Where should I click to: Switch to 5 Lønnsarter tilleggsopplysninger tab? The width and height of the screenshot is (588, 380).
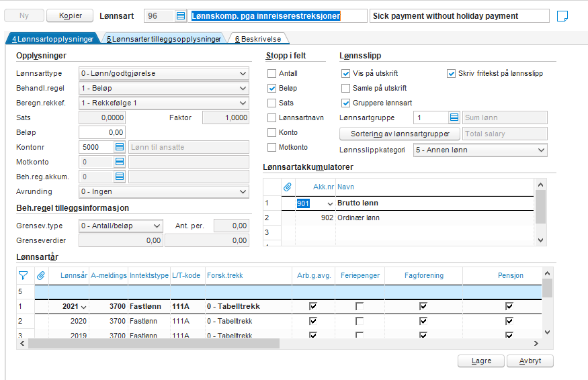point(164,39)
